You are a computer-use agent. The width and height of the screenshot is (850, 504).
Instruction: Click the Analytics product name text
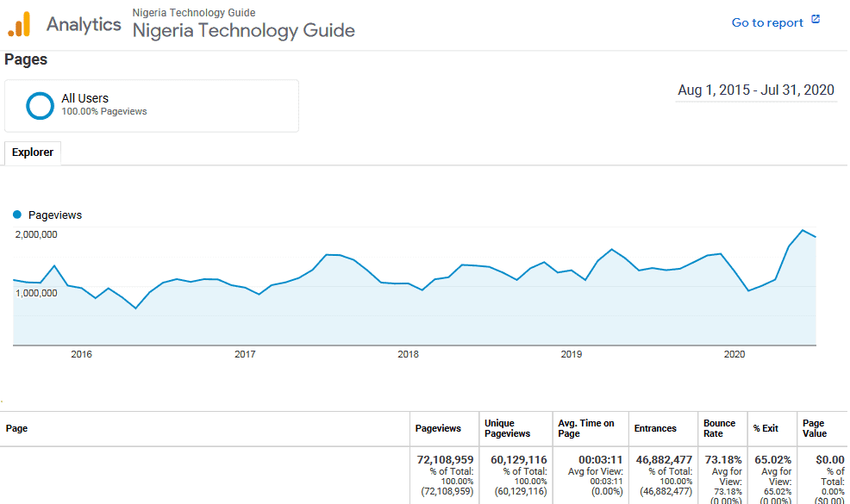(x=84, y=24)
